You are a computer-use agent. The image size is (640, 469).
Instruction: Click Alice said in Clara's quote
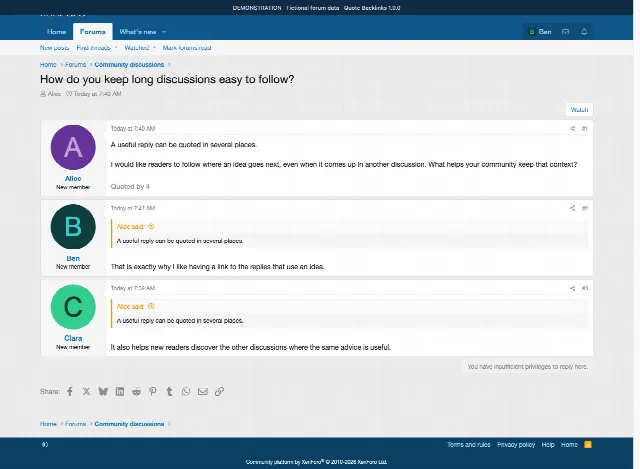pos(131,307)
